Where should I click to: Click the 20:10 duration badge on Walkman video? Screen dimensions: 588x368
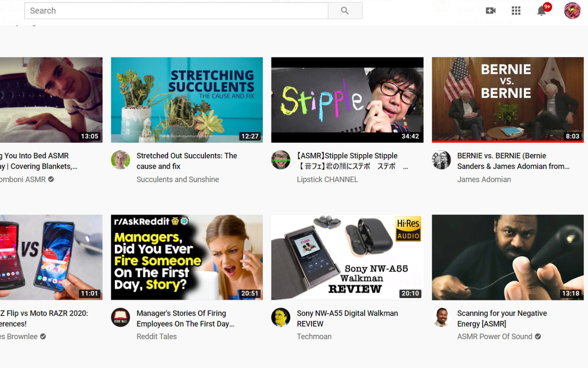pyautogui.click(x=410, y=293)
